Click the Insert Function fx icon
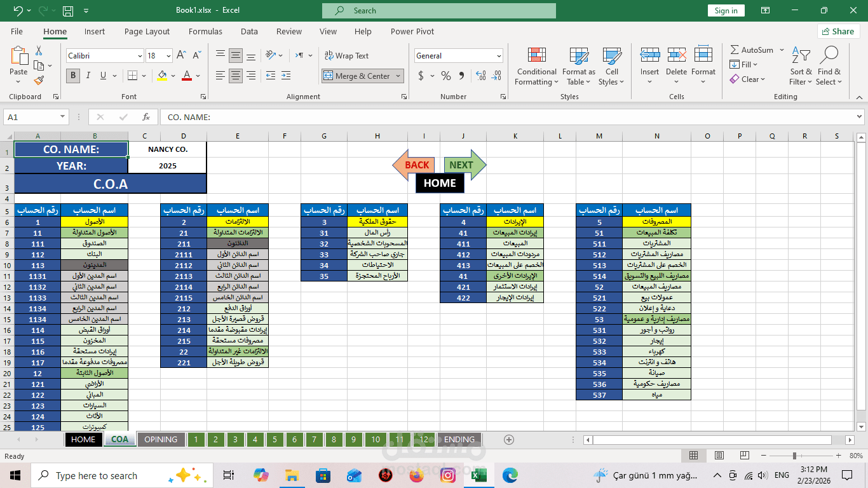Image resolution: width=868 pixels, height=488 pixels. pos(146,117)
